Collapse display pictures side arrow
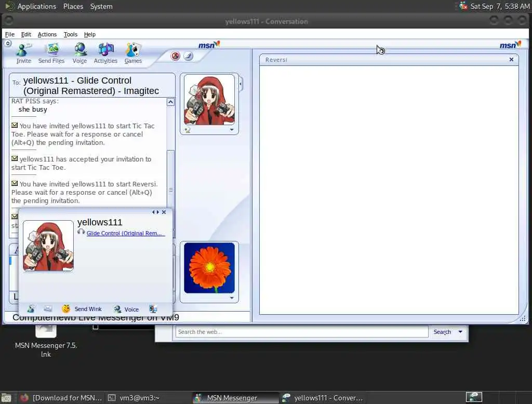 tap(241, 84)
